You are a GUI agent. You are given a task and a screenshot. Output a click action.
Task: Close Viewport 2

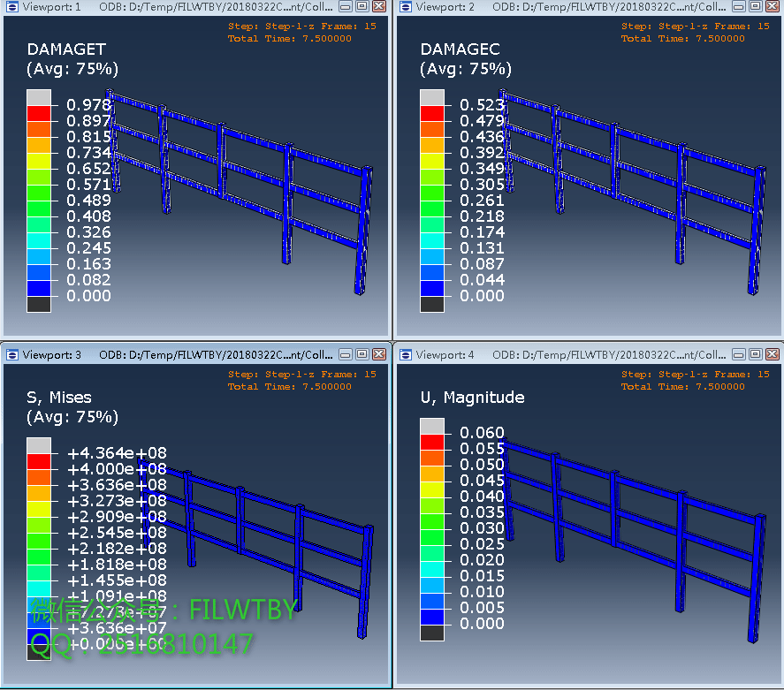click(773, 6)
